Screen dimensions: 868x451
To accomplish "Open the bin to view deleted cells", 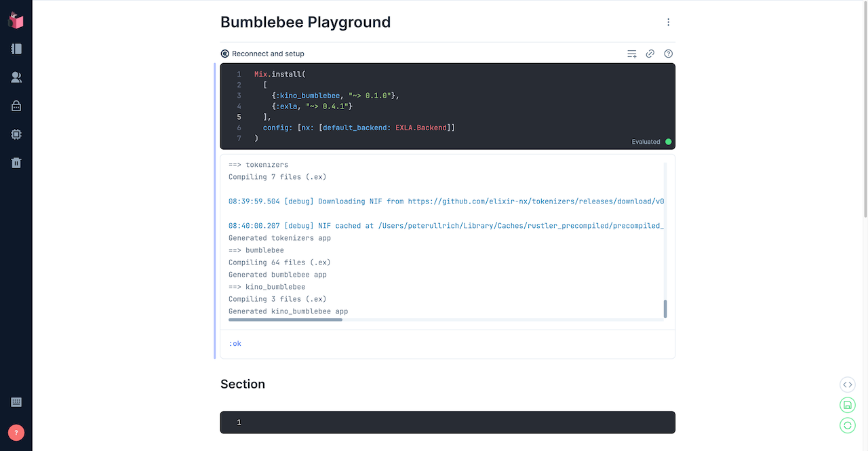I will [16, 163].
